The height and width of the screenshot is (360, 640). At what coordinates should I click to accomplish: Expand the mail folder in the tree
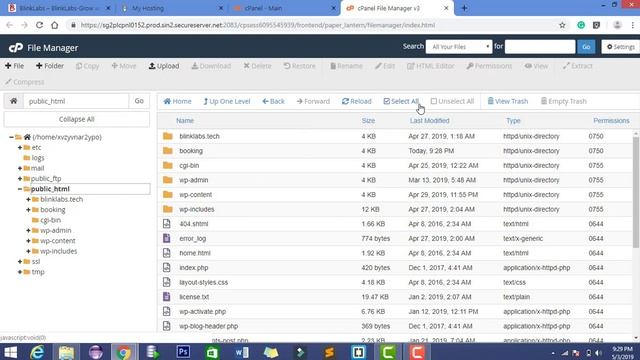tap(20, 168)
